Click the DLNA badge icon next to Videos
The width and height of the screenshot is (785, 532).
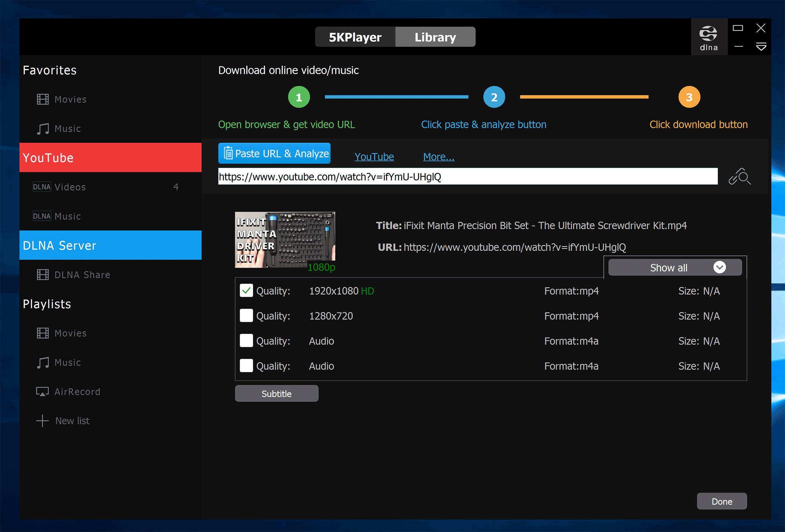click(x=42, y=187)
